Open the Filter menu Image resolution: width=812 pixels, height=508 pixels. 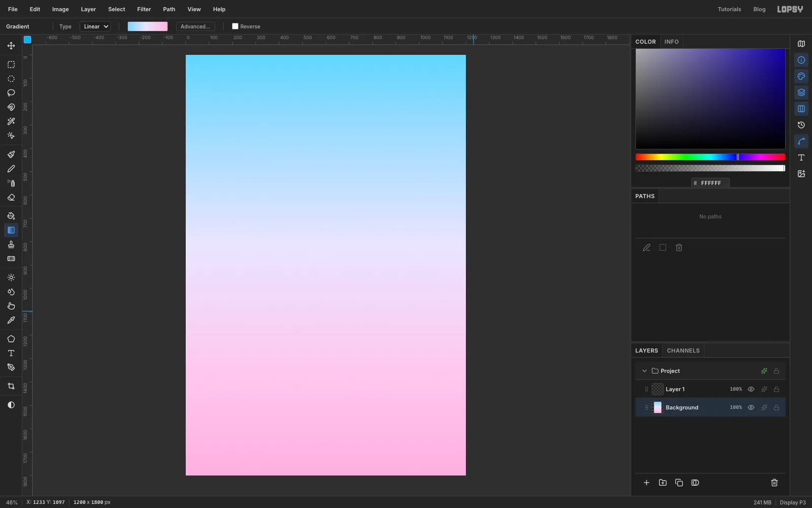tap(144, 9)
